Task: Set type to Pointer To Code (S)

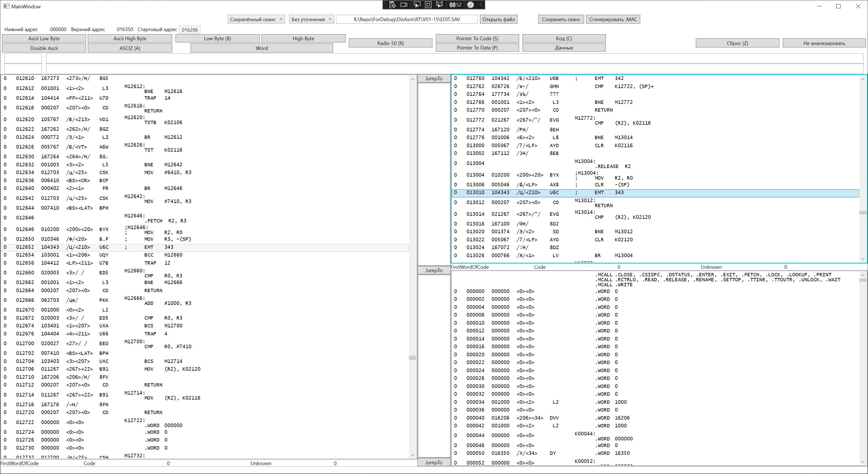Action: click(477, 38)
